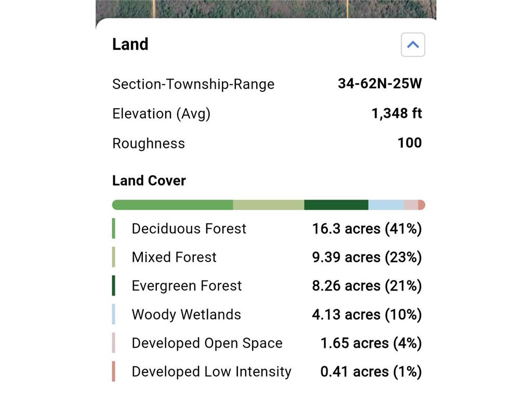Click the aerial map image strip

(x=266, y=9)
